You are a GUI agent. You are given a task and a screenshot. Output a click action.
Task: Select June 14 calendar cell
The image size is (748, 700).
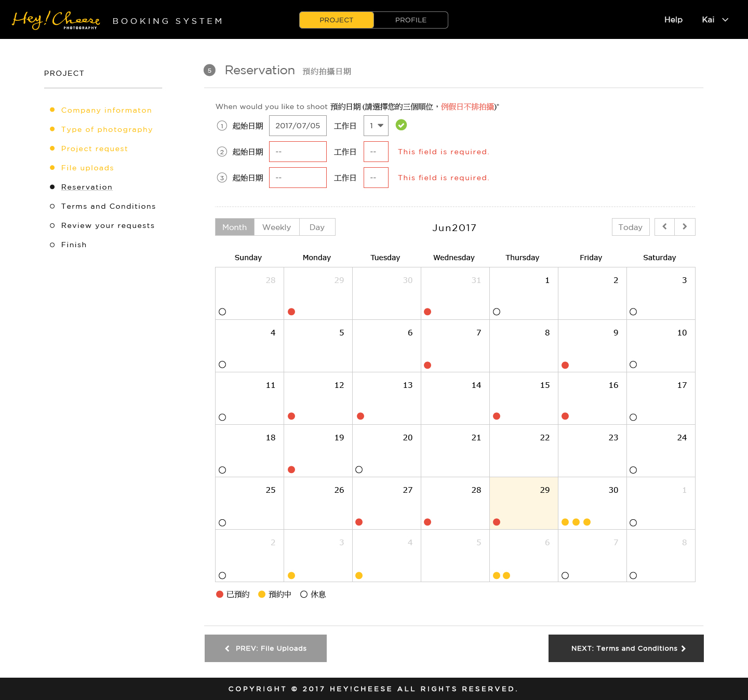455,398
